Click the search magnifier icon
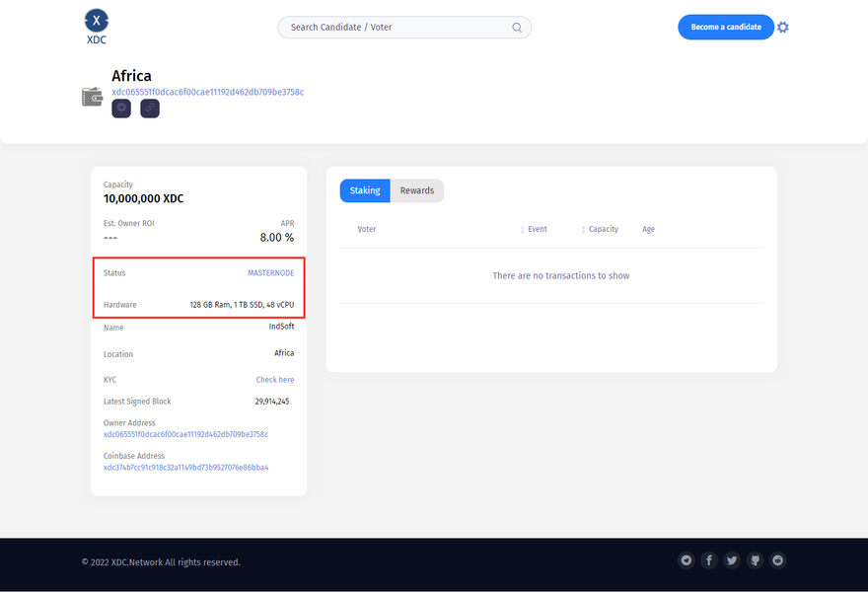868x592 pixels. (x=517, y=28)
